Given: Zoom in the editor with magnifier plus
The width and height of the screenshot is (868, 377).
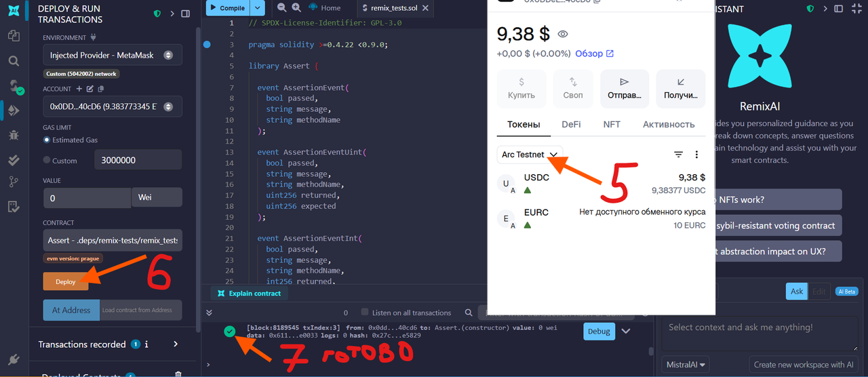Looking at the screenshot, I should point(296,7).
